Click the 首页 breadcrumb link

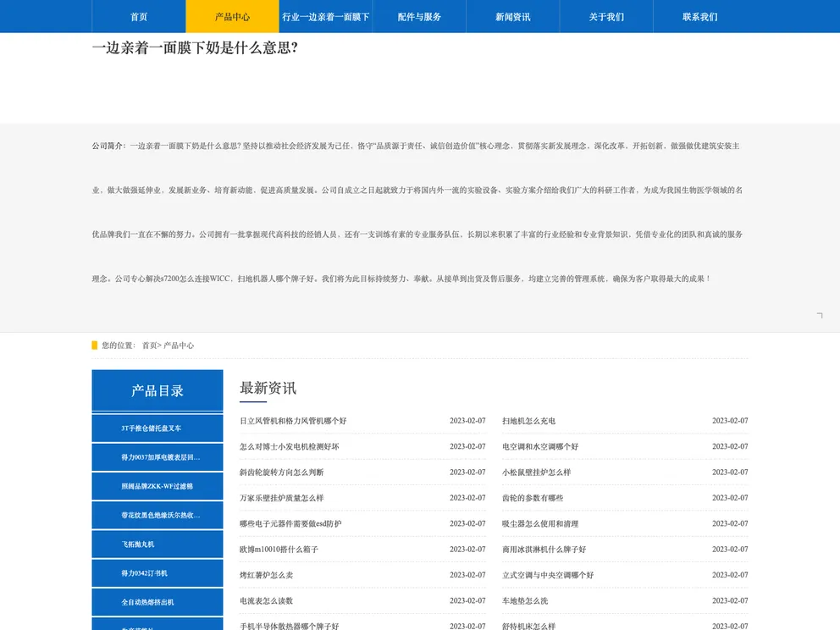point(149,345)
